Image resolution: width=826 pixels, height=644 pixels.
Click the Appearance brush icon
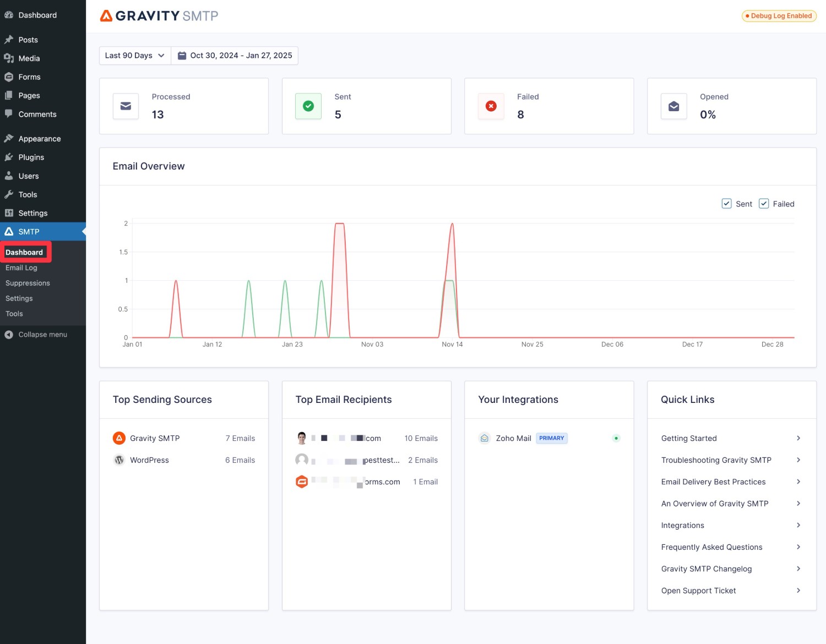(x=9, y=139)
